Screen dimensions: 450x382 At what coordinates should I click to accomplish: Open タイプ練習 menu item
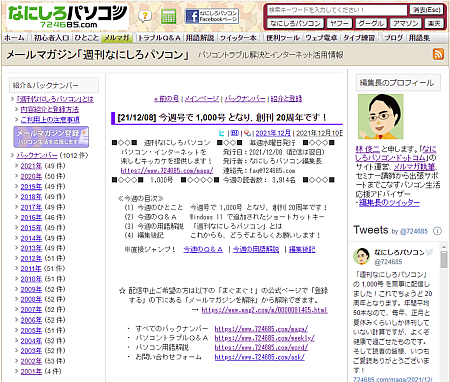click(359, 38)
